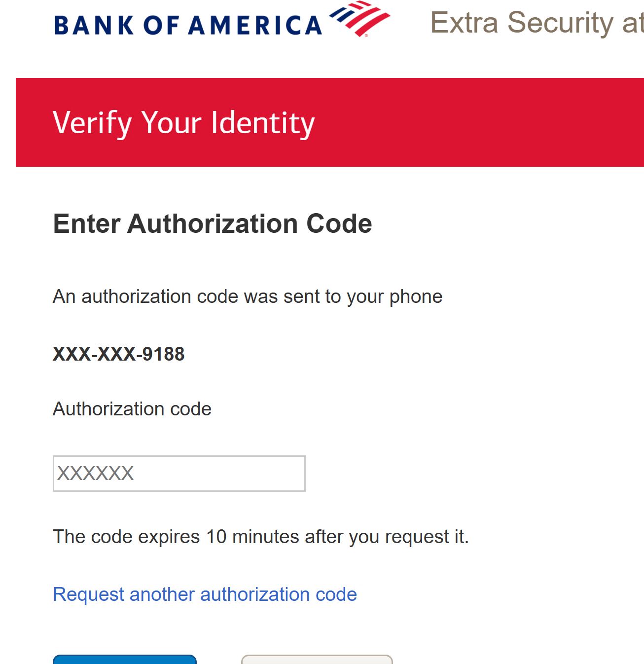Click the Bank of America flag logo
The width and height of the screenshot is (644, 664).
(360, 19)
